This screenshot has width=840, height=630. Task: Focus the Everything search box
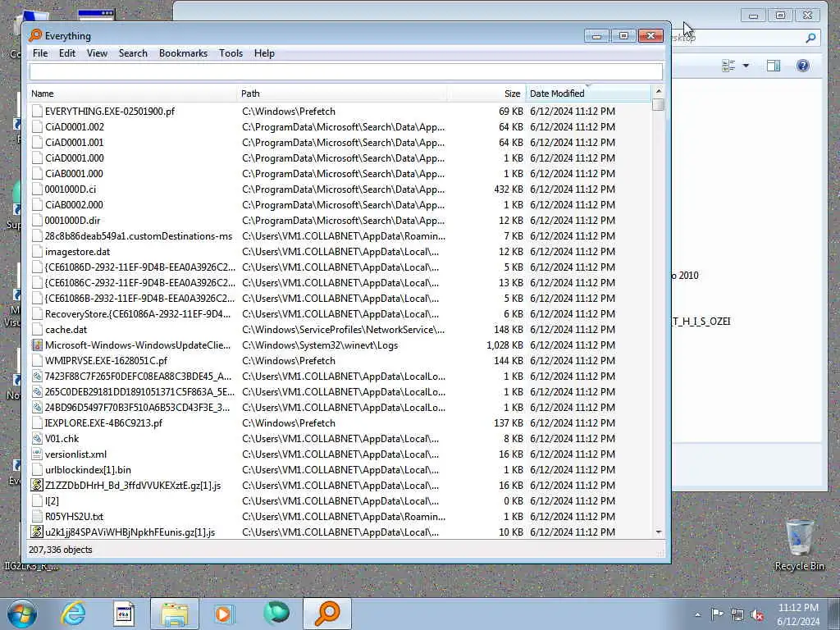[x=345, y=71]
